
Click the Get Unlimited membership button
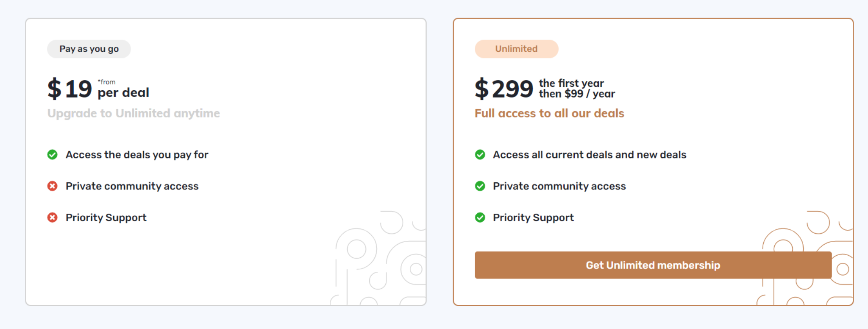[x=653, y=265]
